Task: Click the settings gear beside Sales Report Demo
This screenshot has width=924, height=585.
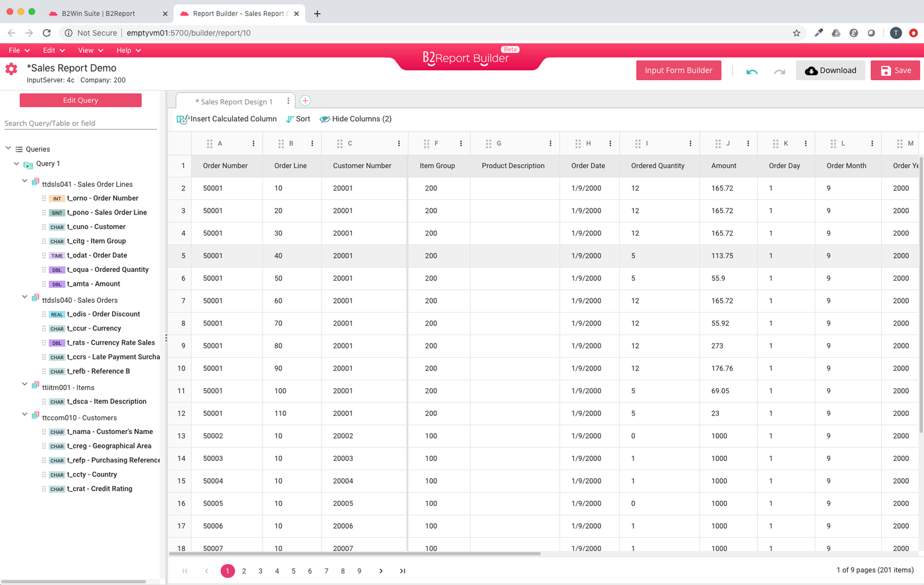Action: (x=11, y=69)
